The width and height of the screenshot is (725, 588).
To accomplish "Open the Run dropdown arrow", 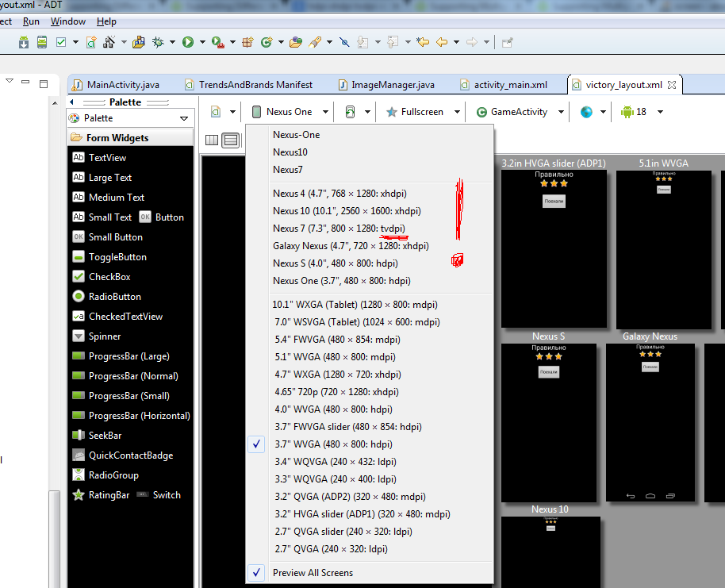I will click(202, 43).
